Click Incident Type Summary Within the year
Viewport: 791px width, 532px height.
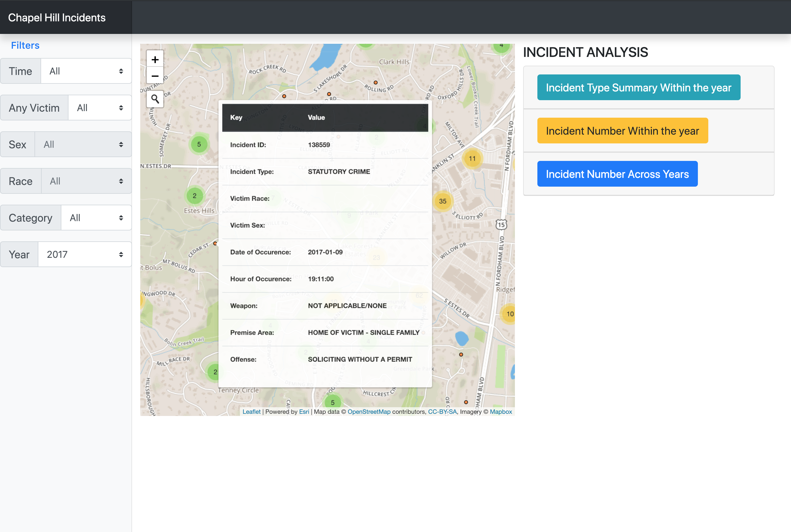pyautogui.click(x=638, y=87)
